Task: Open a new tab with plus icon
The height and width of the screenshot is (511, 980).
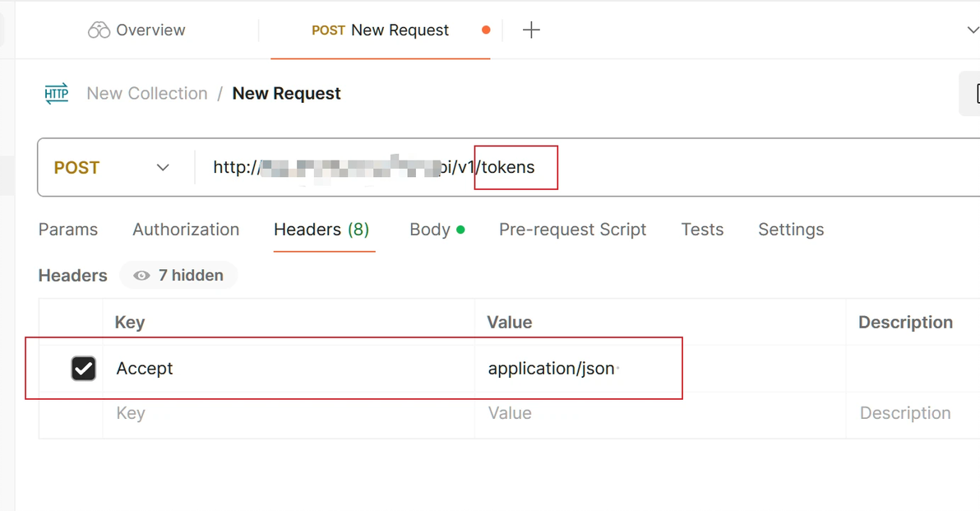Action: 532,30
